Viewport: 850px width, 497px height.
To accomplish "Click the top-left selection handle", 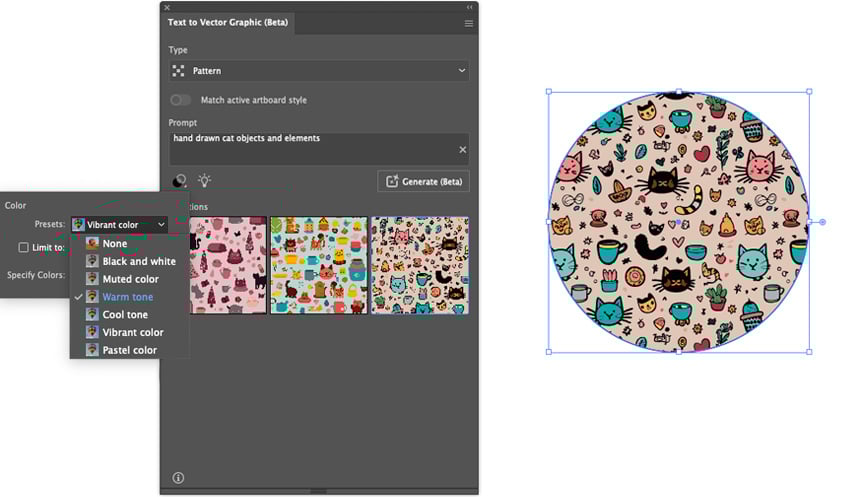I will point(549,92).
